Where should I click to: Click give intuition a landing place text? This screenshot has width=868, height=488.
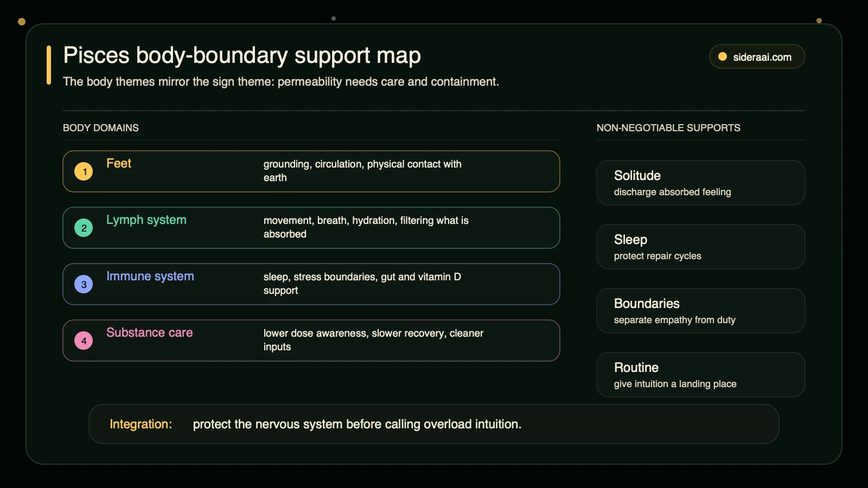pyautogui.click(x=675, y=384)
